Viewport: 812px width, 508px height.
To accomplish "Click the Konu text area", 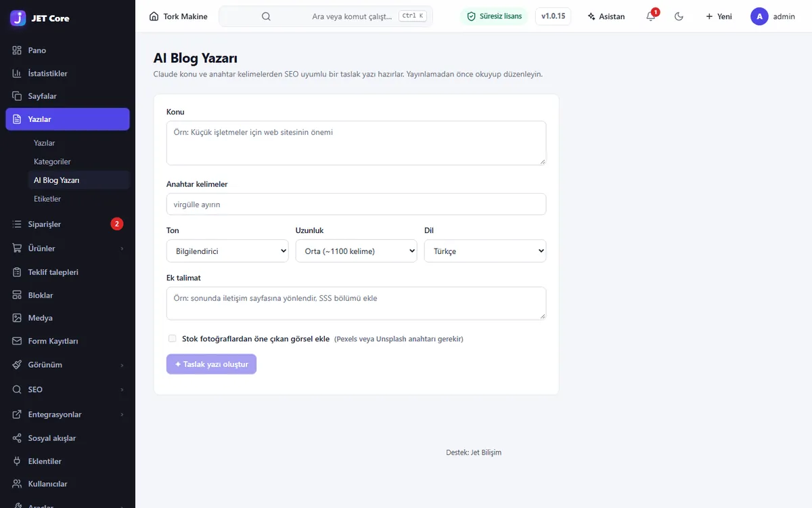I will coord(356,143).
